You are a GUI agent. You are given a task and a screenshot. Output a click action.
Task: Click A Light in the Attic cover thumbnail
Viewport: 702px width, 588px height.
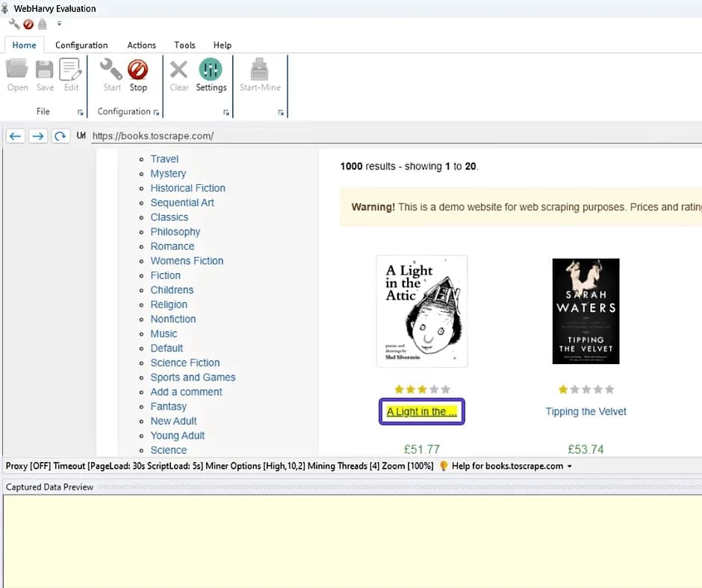[x=422, y=311]
